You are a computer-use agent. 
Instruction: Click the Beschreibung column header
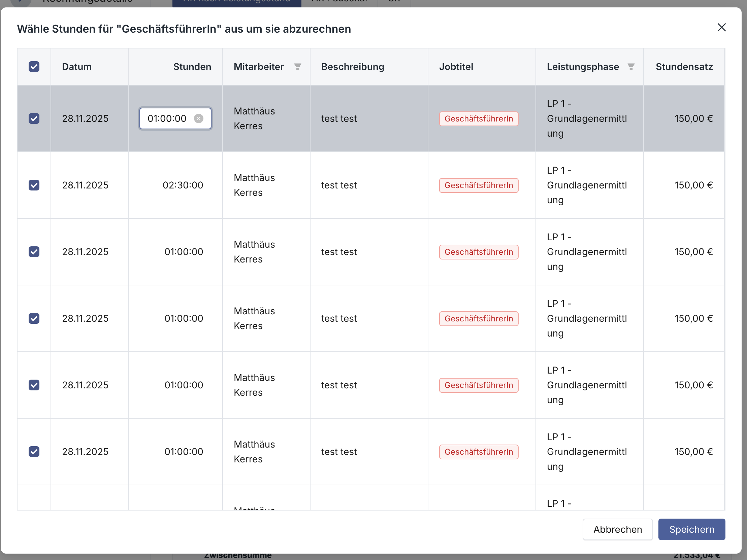[353, 67]
